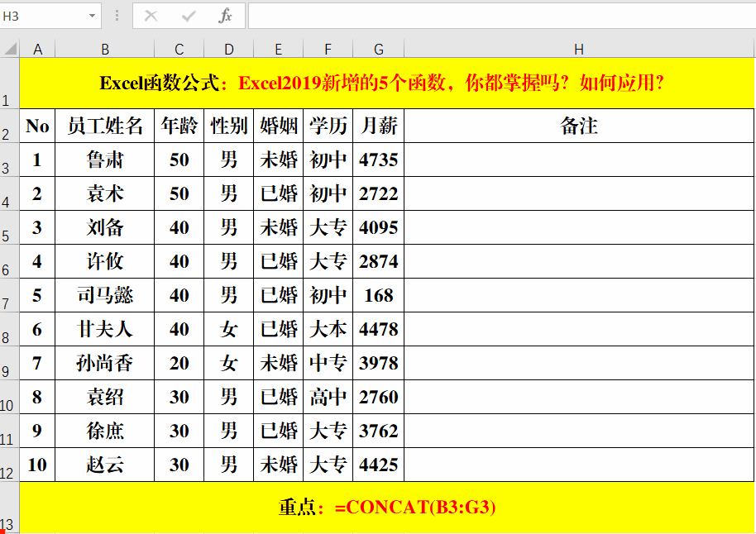Click the 女 cell in 甘夫人 row
The height and width of the screenshot is (534, 756).
[x=228, y=329]
